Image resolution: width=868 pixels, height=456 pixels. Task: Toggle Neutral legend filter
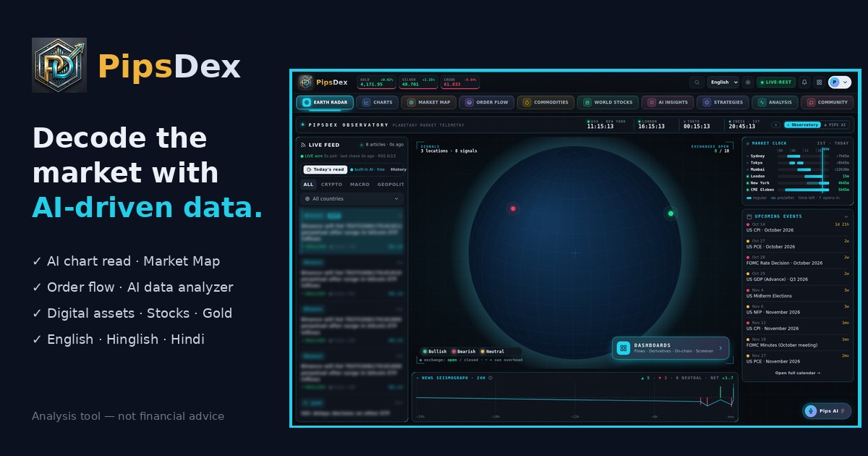click(x=493, y=352)
